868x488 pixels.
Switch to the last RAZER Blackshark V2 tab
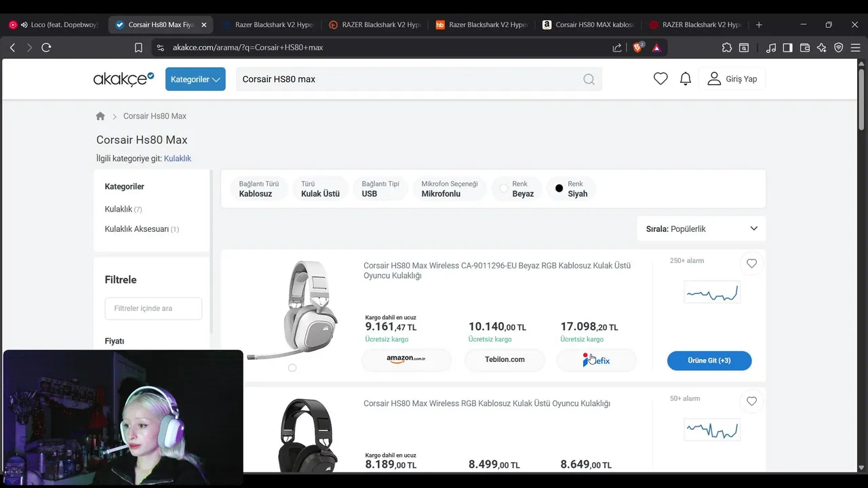pyautogui.click(x=695, y=24)
